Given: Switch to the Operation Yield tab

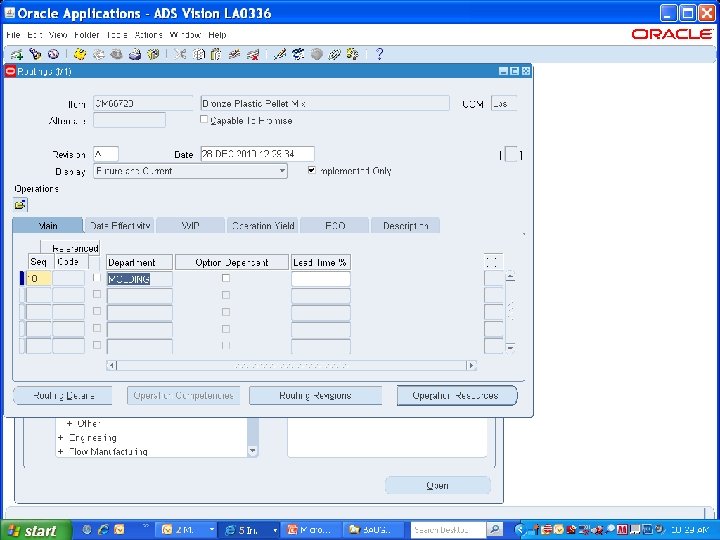Looking at the screenshot, I should coord(263,225).
